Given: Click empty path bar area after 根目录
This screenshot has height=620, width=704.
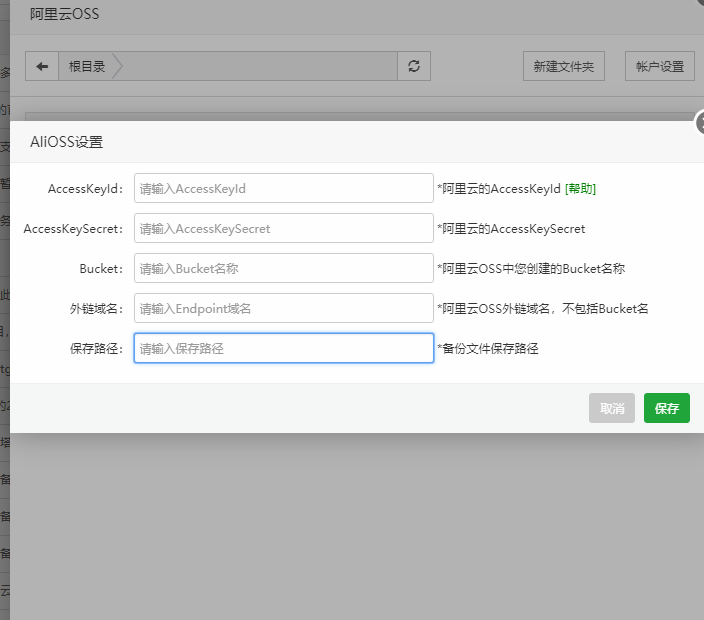Looking at the screenshot, I should pyautogui.click(x=260, y=67).
